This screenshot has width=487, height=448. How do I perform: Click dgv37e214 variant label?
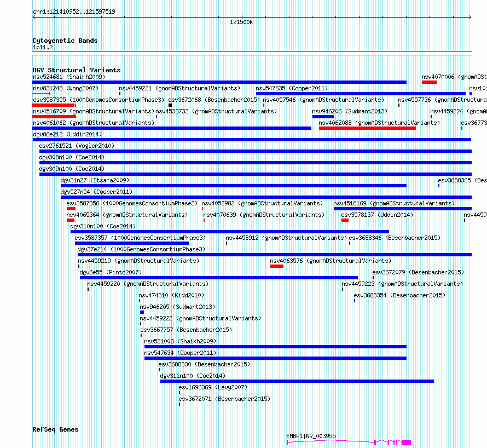click(x=141, y=249)
